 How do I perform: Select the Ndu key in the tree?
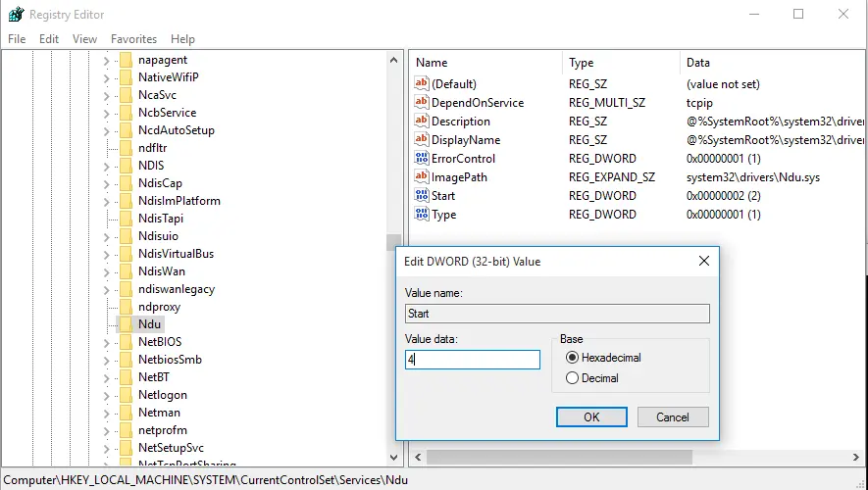pos(149,324)
